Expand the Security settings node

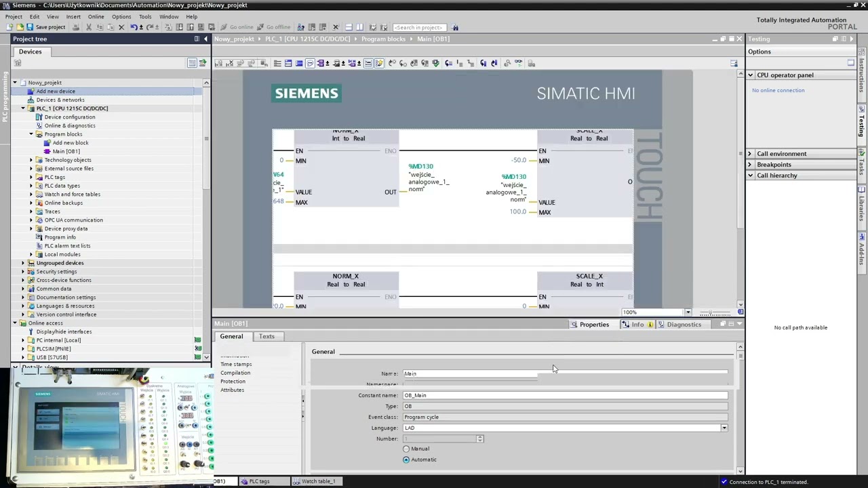[22, 272]
